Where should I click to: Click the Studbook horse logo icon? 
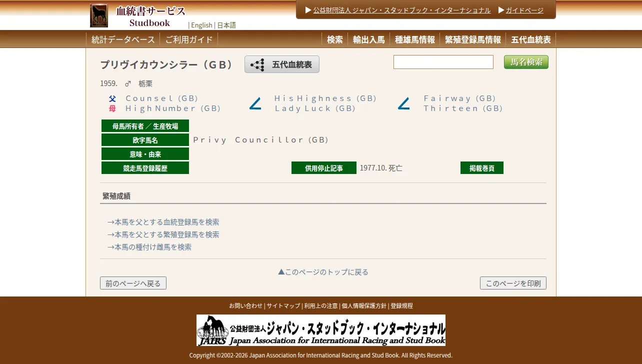pyautogui.click(x=99, y=15)
